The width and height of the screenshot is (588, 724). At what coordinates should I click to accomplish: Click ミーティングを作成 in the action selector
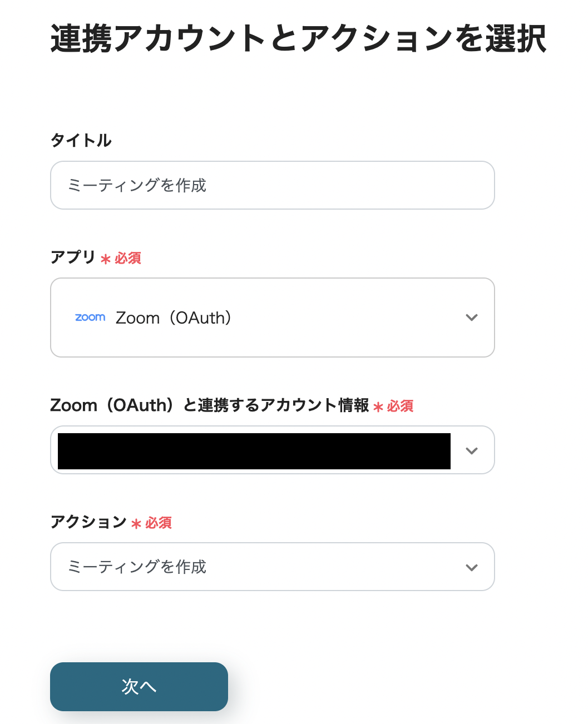[137, 567]
